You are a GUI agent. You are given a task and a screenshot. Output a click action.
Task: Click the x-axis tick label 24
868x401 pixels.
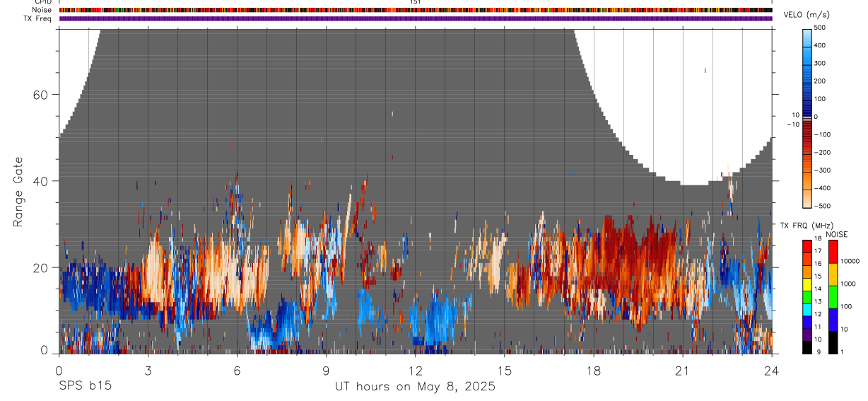(771, 370)
